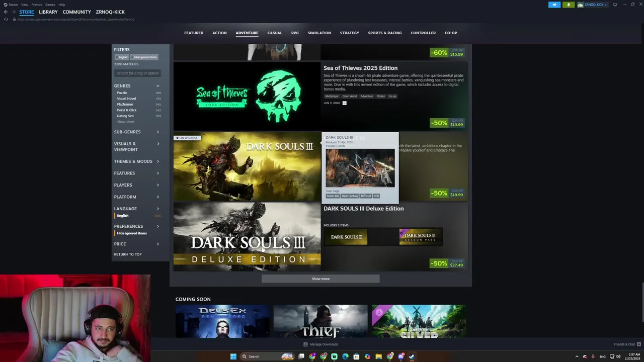Show more genres

click(x=126, y=122)
